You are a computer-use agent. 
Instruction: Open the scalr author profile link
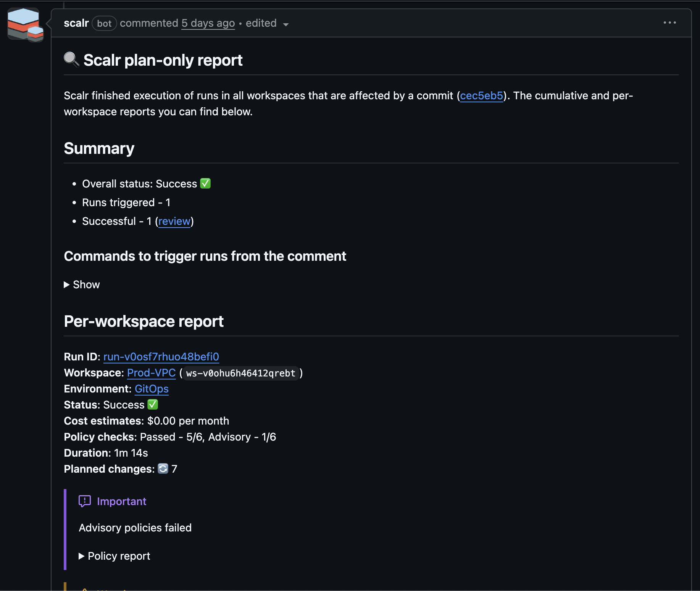pyautogui.click(x=76, y=23)
